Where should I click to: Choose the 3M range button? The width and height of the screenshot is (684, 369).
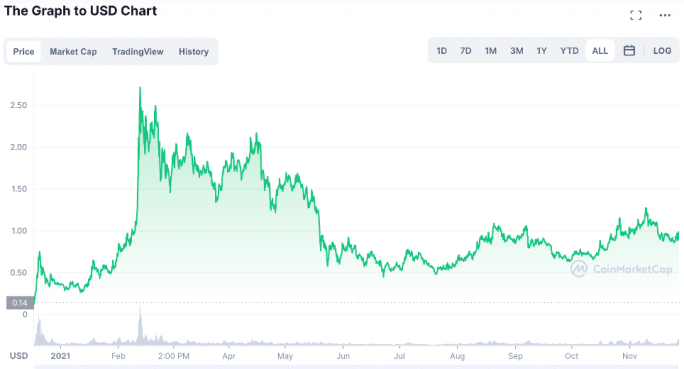tap(516, 51)
